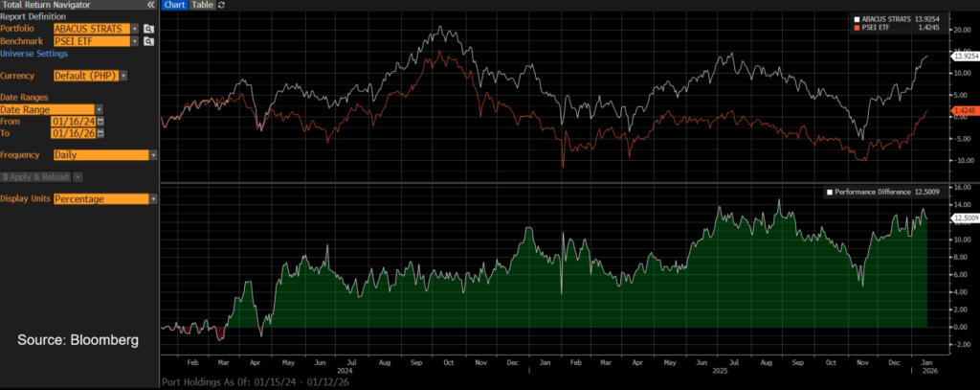Viewport: 980px width, 390px height.
Task: Open the Portfolio search lookup icon
Action: click(148, 29)
